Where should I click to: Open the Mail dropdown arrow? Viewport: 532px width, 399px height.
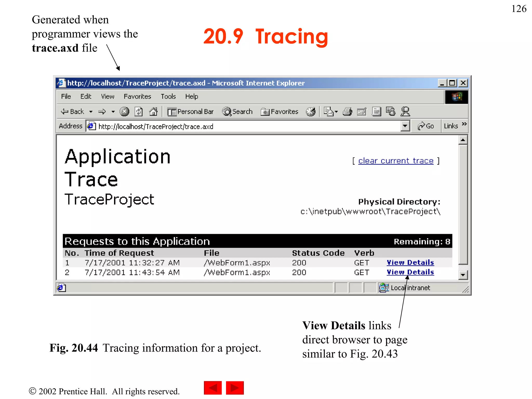[x=336, y=112]
